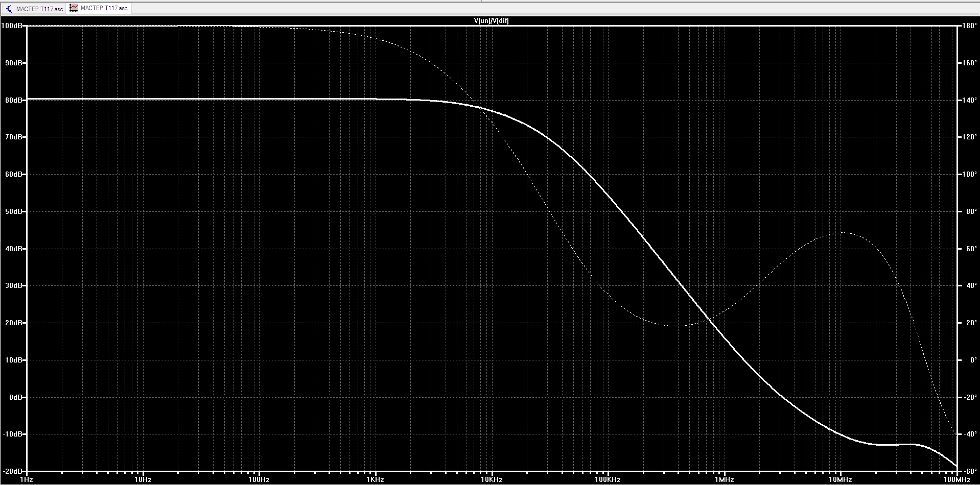The image size is (980, 485).
Task: Select the V(un)/V(dif) trace label
Action: coord(491,21)
